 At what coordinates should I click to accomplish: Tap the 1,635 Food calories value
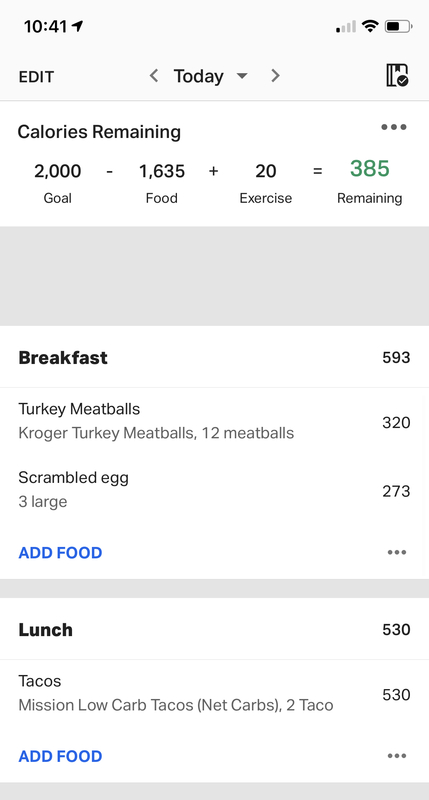tap(162, 171)
